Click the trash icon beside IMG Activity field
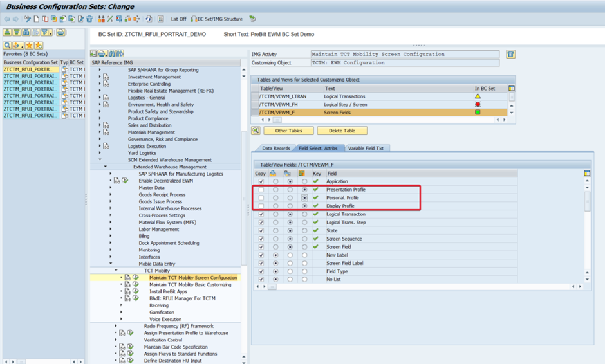Image resolution: width=605 pixels, height=364 pixels. tap(510, 55)
